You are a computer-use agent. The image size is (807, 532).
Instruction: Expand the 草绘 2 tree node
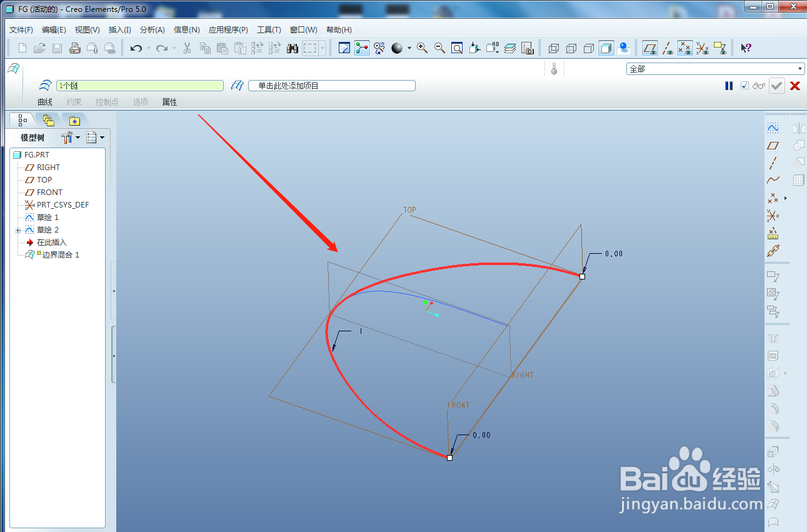click(18, 230)
